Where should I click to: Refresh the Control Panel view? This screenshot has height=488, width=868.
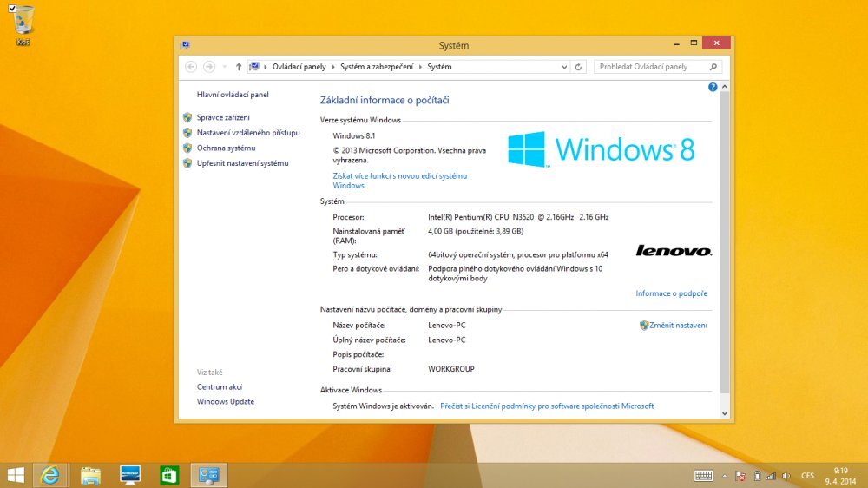[578, 67]
